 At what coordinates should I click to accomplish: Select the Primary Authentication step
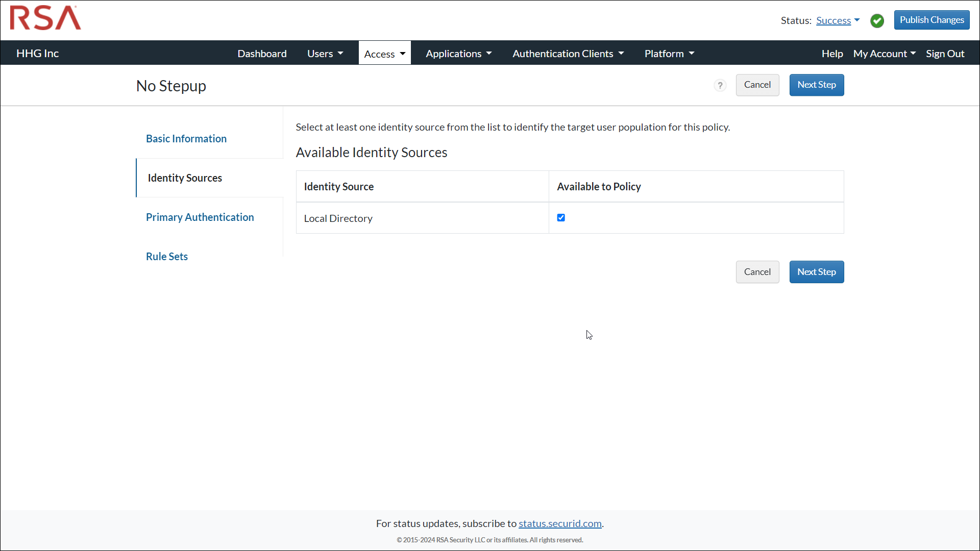tap(200, 217)
